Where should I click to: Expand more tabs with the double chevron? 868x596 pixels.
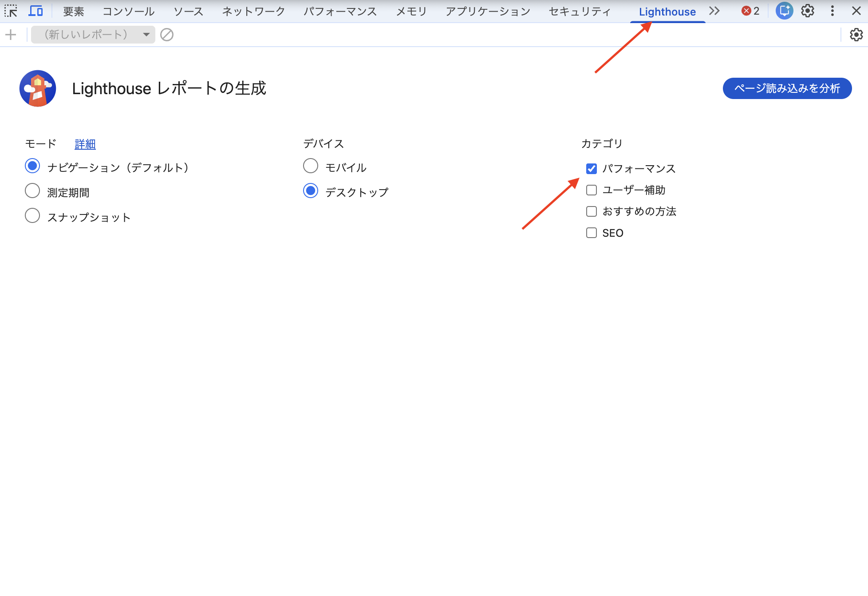coord(714,11)
